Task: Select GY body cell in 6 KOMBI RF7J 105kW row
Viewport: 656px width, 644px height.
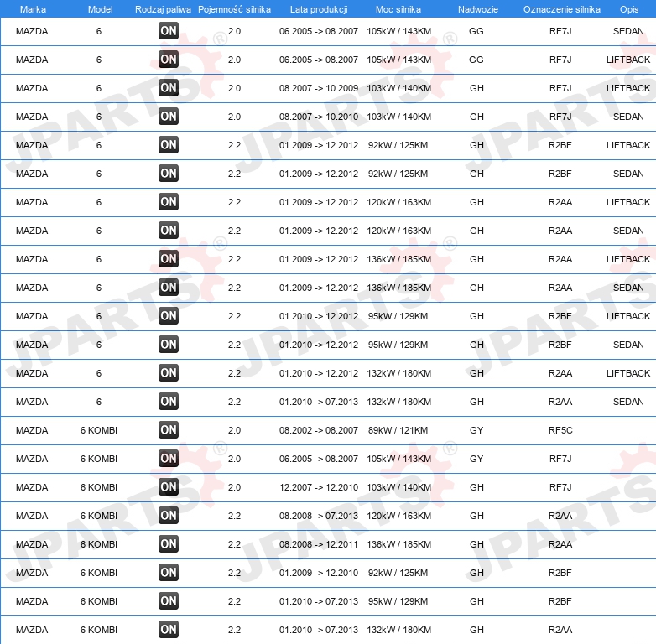Action: (476, 459)
